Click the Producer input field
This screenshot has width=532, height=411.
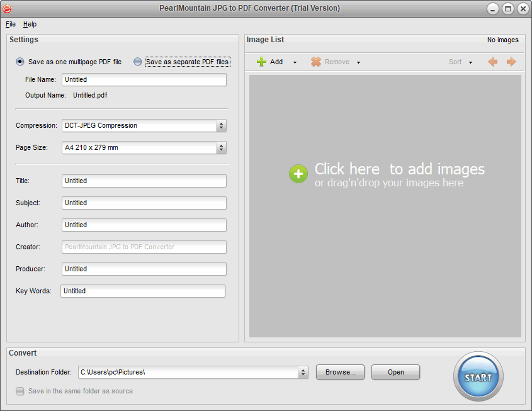[x=144, y=269]
